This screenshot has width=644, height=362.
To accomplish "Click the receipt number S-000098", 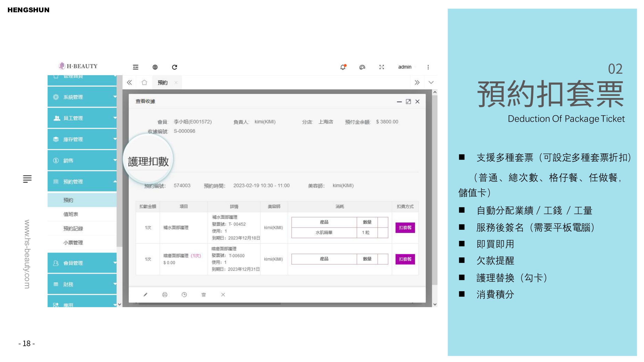I will (x=184, y=131).
